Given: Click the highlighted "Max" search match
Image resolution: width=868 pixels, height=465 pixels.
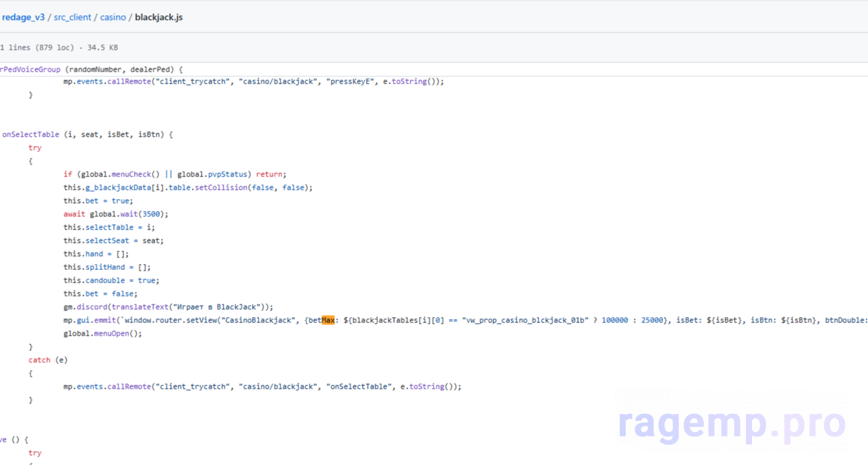Looking at the screenshot, I should coord(328,320).
